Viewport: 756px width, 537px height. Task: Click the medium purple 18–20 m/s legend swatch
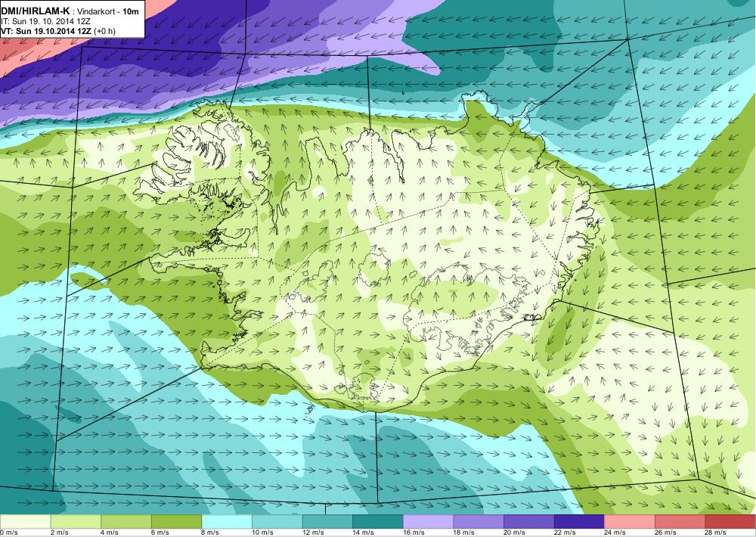tap(479, 522)
